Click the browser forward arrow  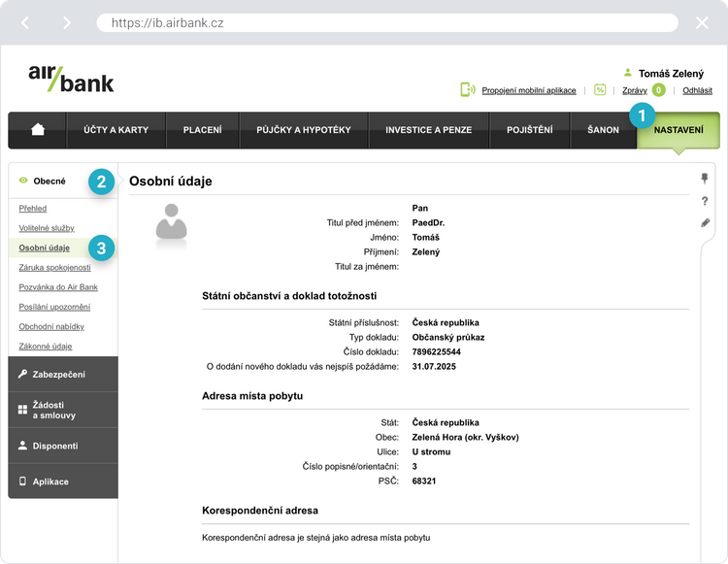click(x=66, y=22)
